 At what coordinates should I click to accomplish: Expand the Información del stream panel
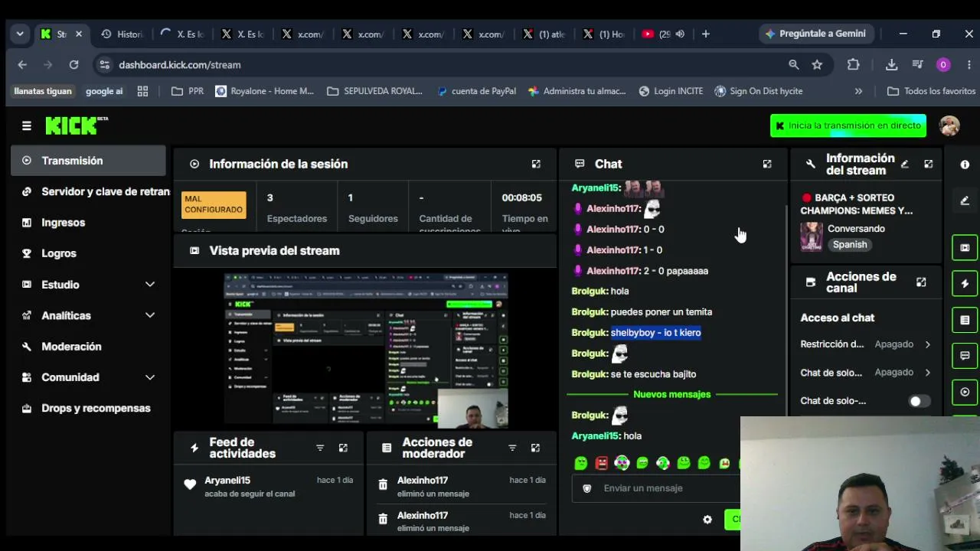click(928, 164)
